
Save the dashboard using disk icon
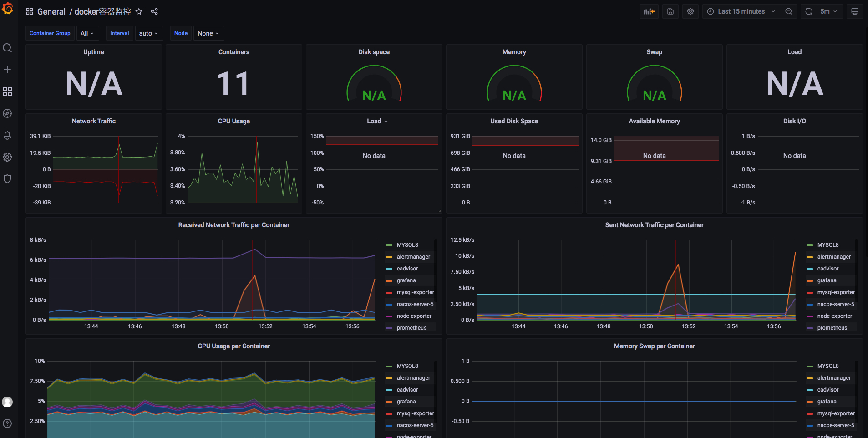click(x=670, y=11)
